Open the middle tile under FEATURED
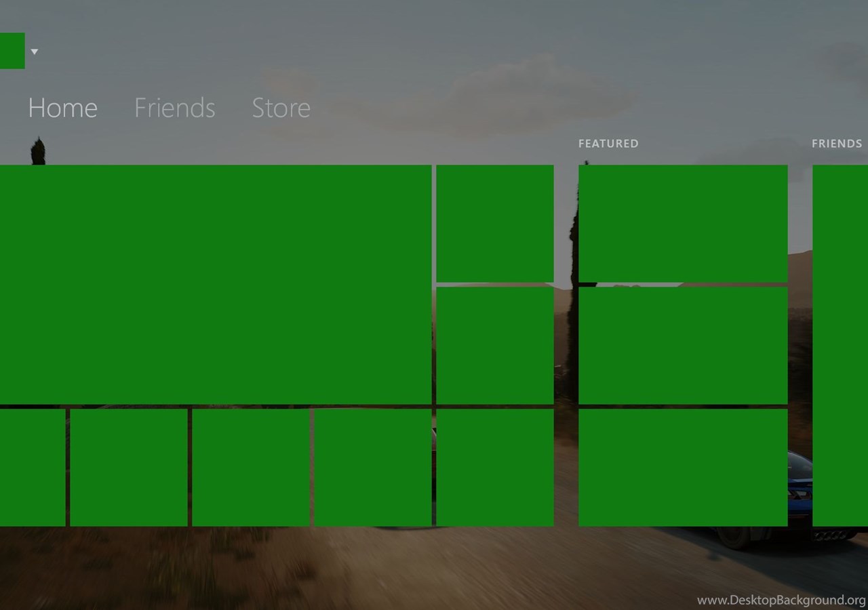The height and width of the screenshot is (610, 868). click(683, 346)
